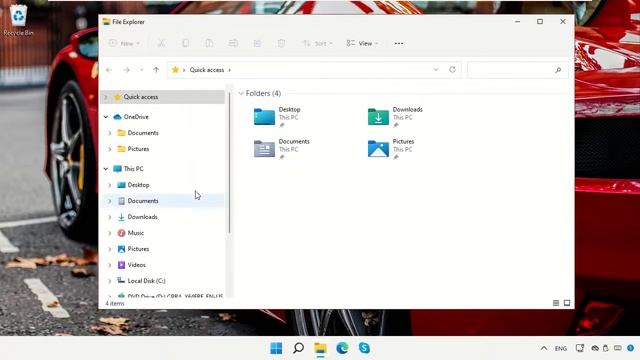
Task: Click the Share icon in toolbar
Action: pos(257,43)
